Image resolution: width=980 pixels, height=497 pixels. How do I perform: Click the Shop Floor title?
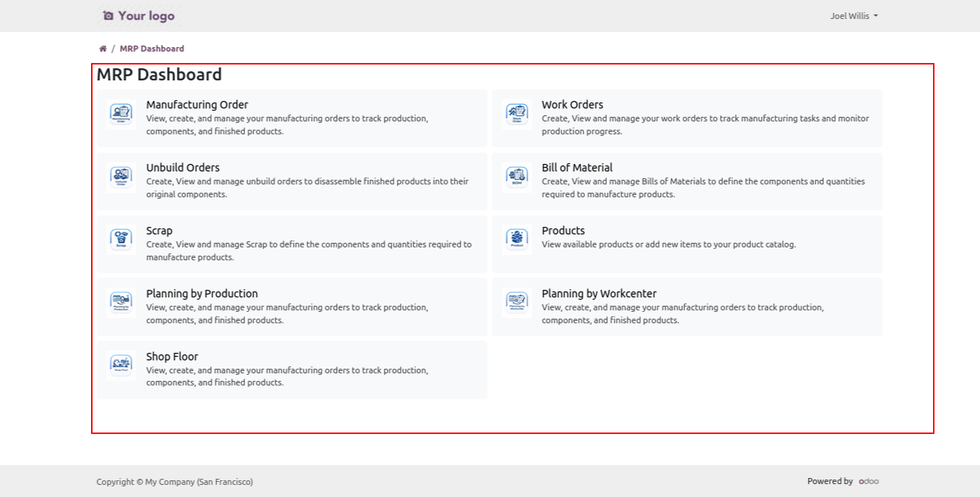[172, 357]
